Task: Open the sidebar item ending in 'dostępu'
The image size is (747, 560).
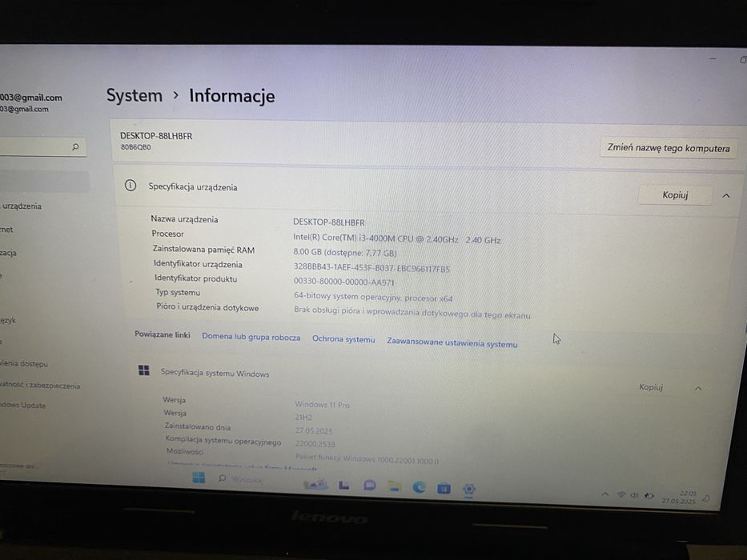Action: 24,364
